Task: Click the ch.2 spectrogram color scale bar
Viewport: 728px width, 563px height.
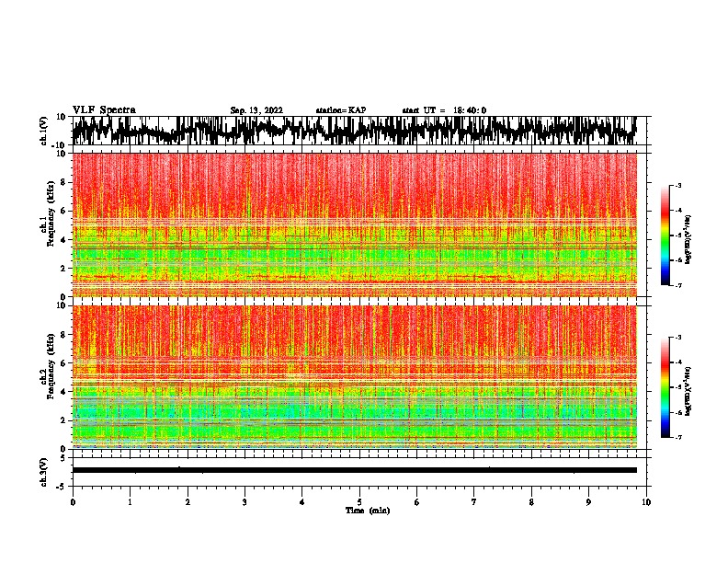Action: pos(665,387)
